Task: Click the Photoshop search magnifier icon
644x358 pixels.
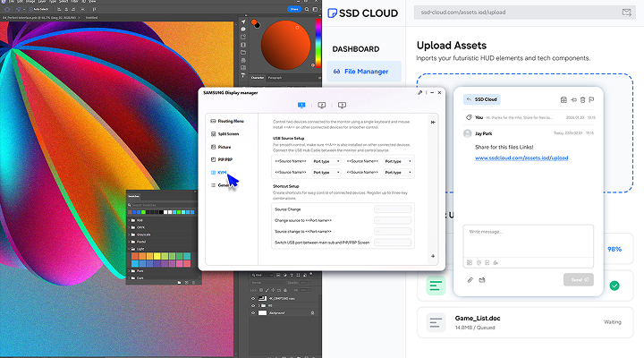Action: pos(307,9)
